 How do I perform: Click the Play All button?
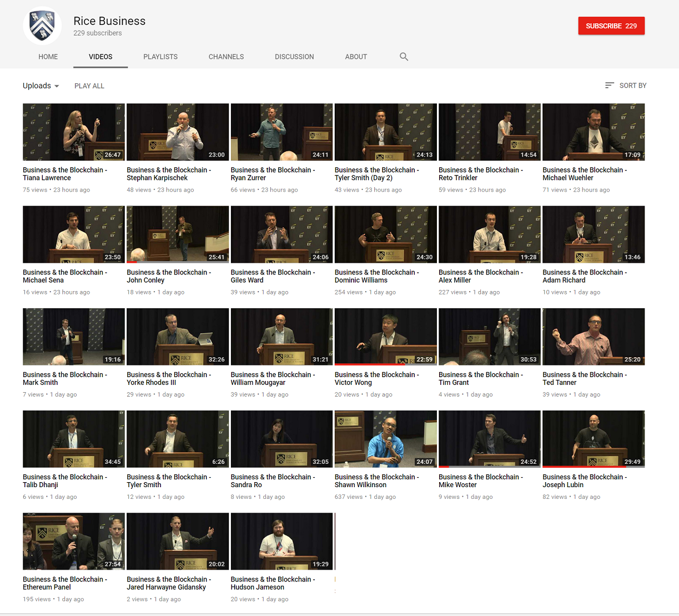point(89,86)
